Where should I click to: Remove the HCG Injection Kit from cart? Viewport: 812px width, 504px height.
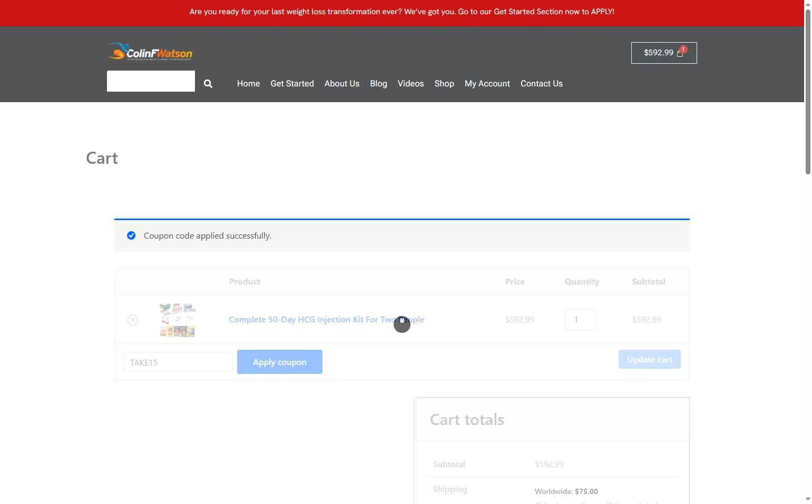(x=133, y=320)
